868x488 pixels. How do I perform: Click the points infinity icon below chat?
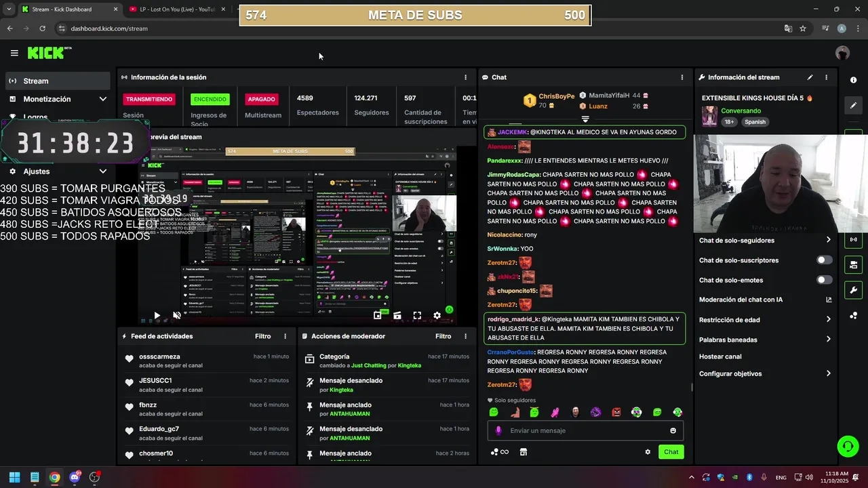(x=500, y=452)
